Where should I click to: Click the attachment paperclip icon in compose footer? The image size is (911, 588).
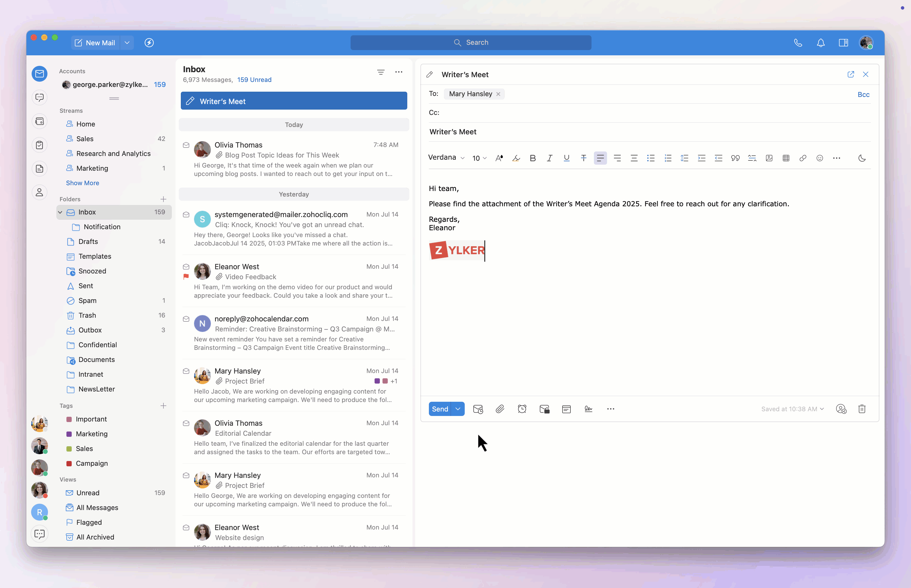[x=500, y=409]
